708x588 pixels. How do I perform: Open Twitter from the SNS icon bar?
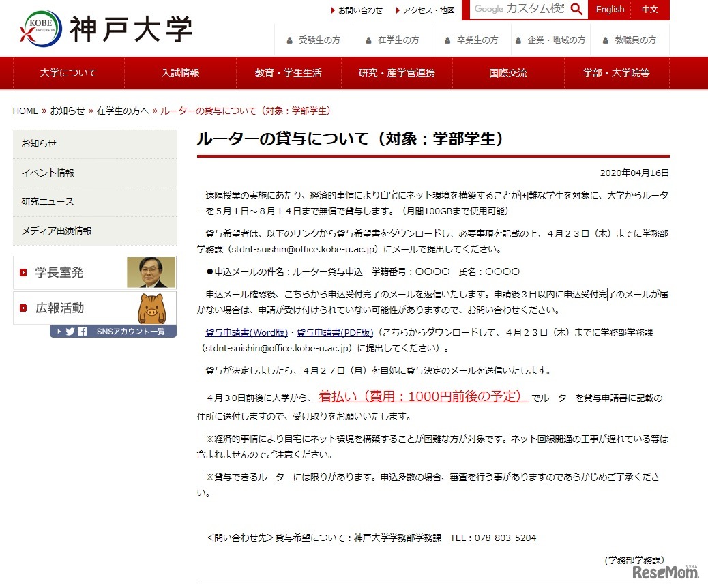70,332
